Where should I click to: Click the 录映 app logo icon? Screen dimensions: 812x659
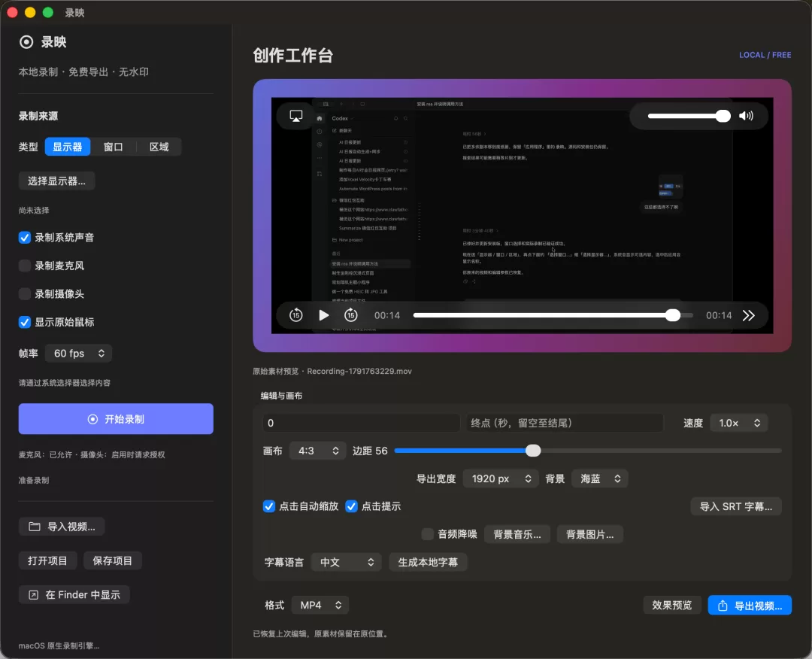26,42
